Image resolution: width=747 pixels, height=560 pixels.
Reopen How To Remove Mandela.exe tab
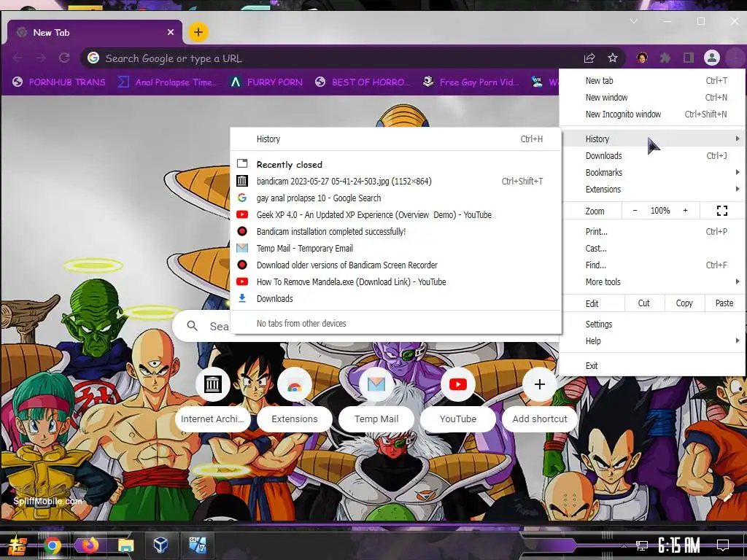coord(396,282)
